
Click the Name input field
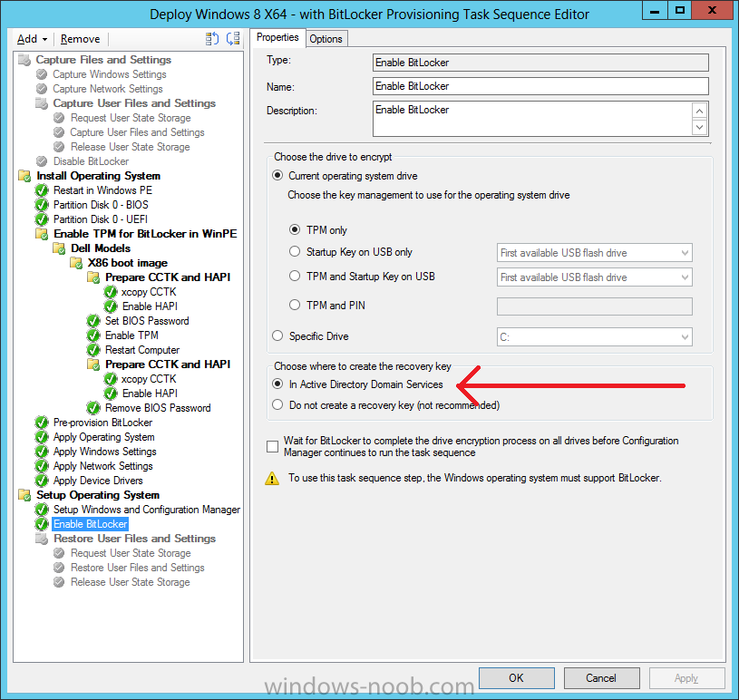click(540, 86)
